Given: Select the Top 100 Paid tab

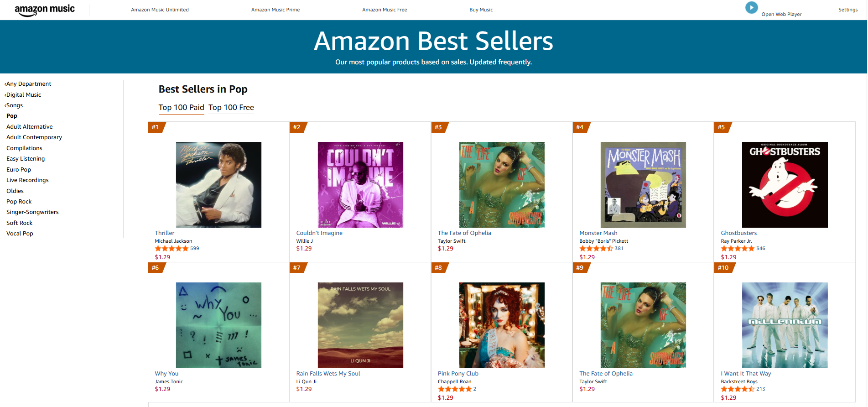Looking at the screenshot, I should point(181,108).
